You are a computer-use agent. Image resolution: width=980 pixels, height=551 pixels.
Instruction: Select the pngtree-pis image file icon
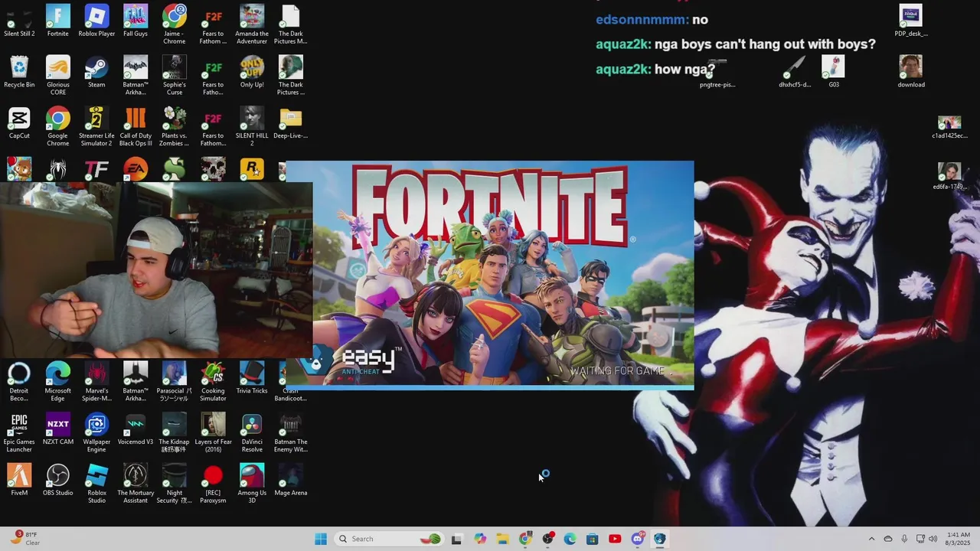pyautogui.click(x=717, y=72)
